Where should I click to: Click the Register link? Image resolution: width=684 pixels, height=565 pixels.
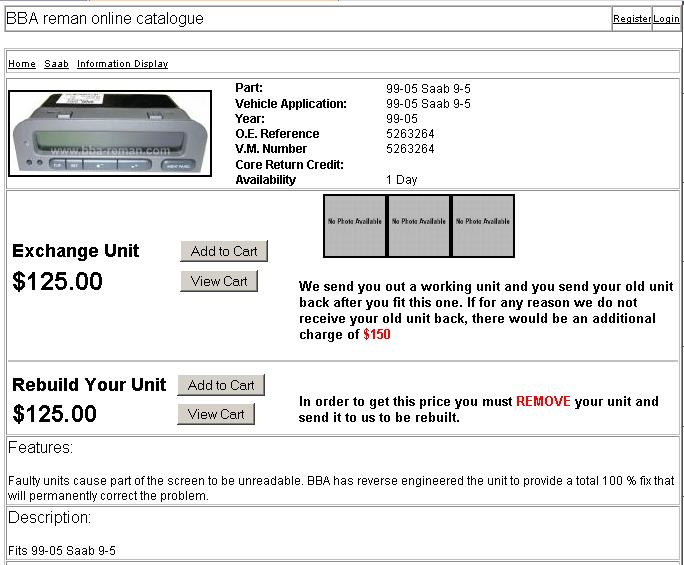click(631, 19)
